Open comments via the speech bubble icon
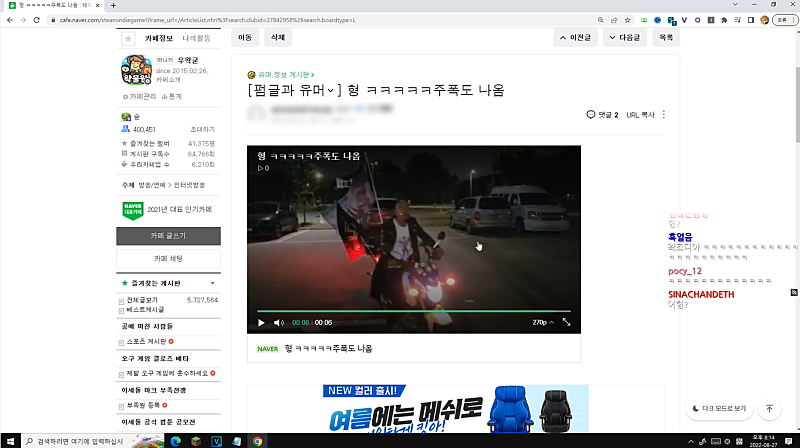 tap(591, 115)
